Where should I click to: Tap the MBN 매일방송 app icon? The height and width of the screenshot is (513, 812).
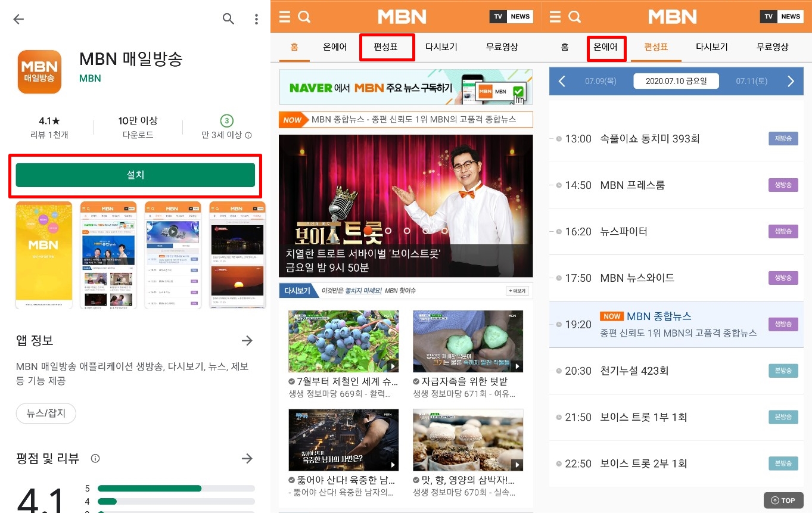point(39,71)
